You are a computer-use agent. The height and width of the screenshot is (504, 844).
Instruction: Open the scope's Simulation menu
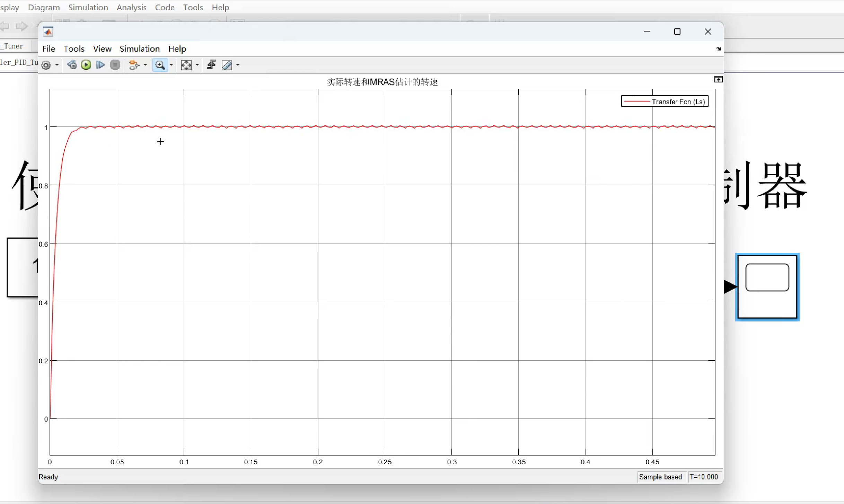140,49
